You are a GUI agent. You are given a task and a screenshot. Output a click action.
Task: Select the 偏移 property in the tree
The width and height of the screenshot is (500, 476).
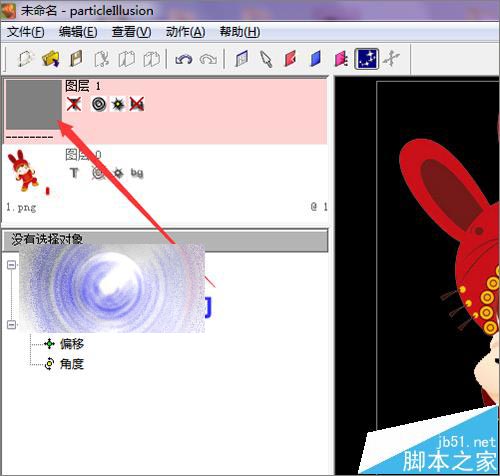click(x=72, y=344)
